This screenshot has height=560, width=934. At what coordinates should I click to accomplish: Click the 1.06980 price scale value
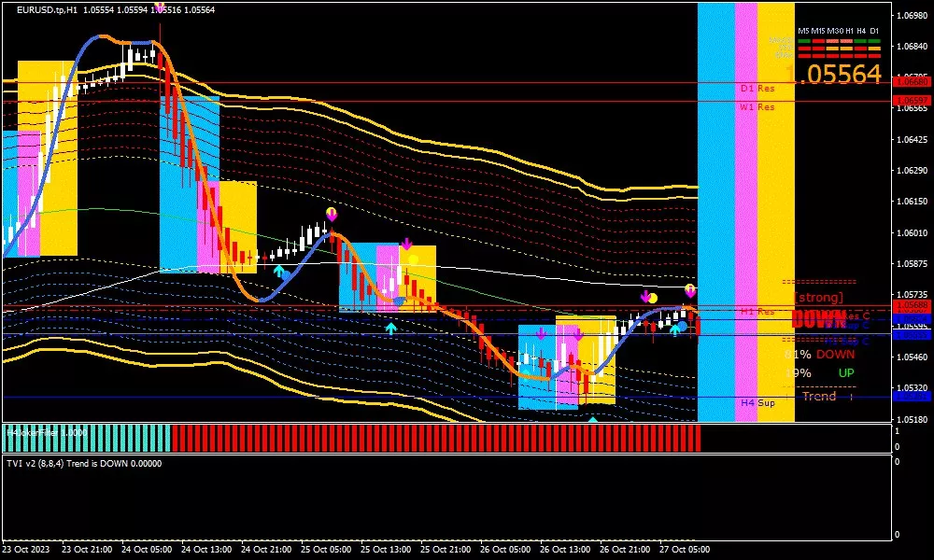point(912,16)
